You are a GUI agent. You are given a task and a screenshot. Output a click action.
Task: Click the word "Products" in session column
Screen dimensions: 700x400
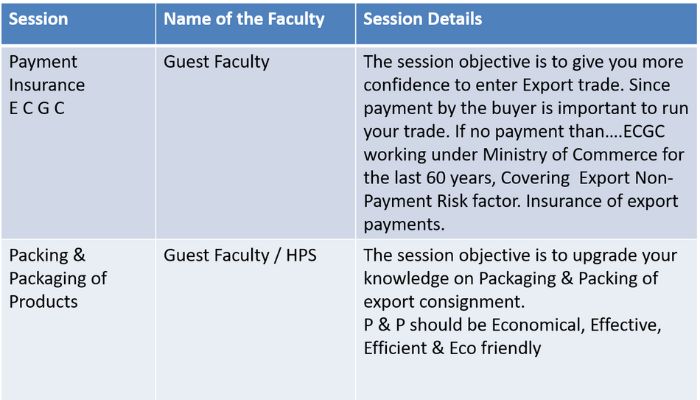pos(41,301)
